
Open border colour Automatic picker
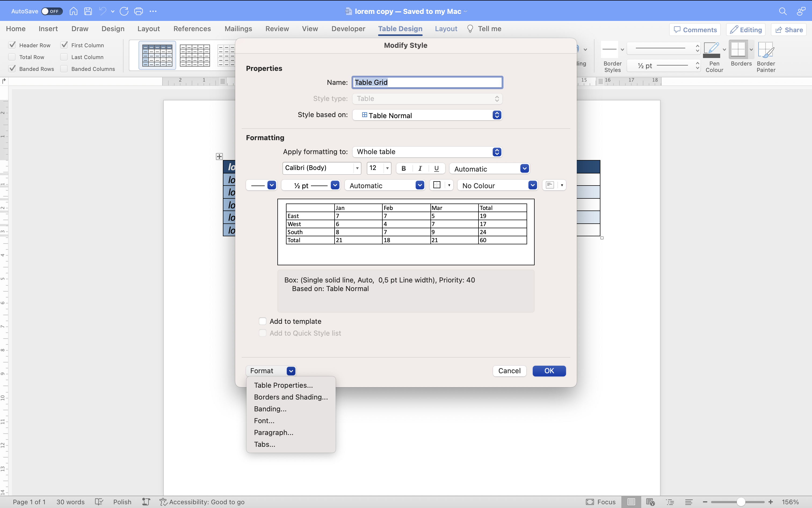385,185
